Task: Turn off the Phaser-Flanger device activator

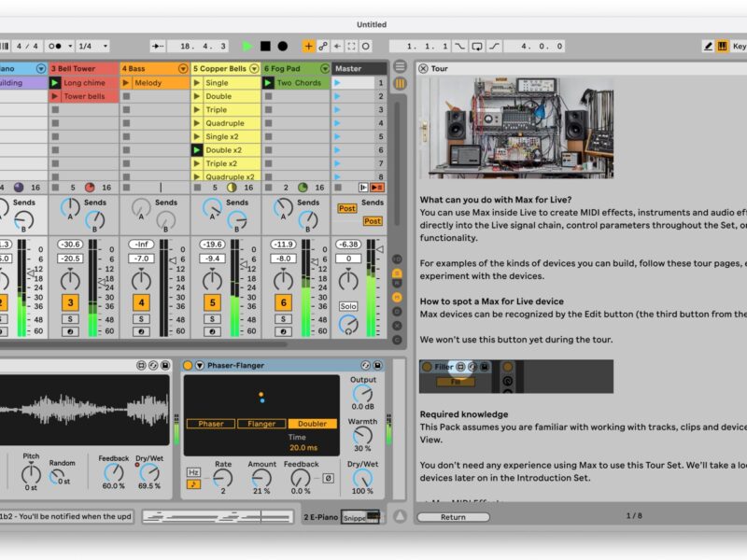Action: (187, 365)
